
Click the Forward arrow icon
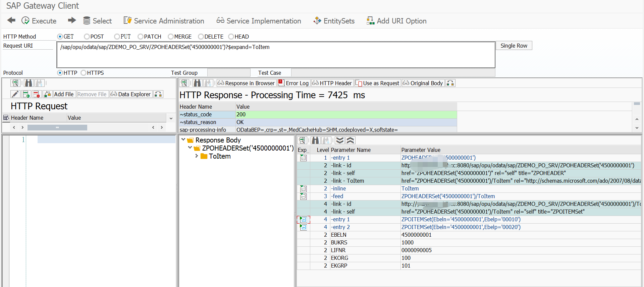pyautogui.click(x=72, y=20)
